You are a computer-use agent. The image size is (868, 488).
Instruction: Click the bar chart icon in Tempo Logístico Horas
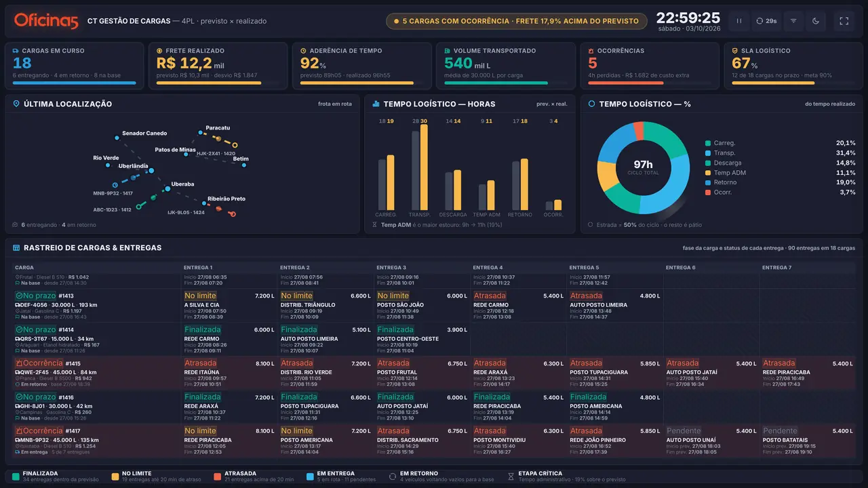[x=376, y=104]
